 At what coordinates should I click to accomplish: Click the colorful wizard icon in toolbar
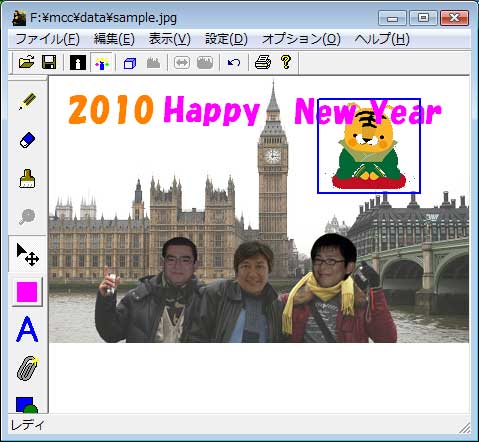(x=102, y=63)
